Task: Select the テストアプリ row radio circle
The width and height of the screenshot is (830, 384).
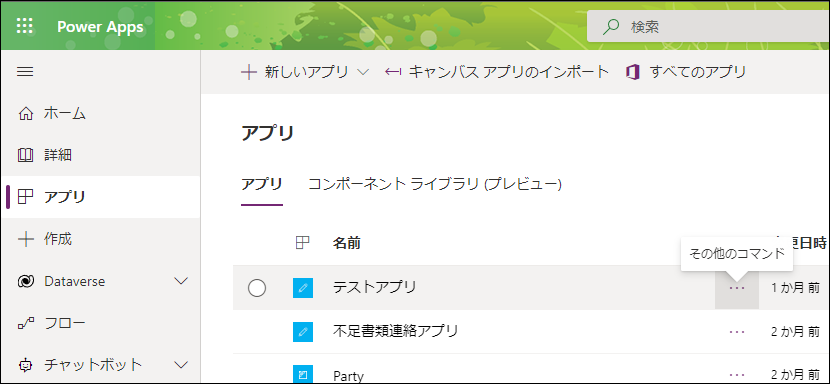Action: click(x=257, y=288)
